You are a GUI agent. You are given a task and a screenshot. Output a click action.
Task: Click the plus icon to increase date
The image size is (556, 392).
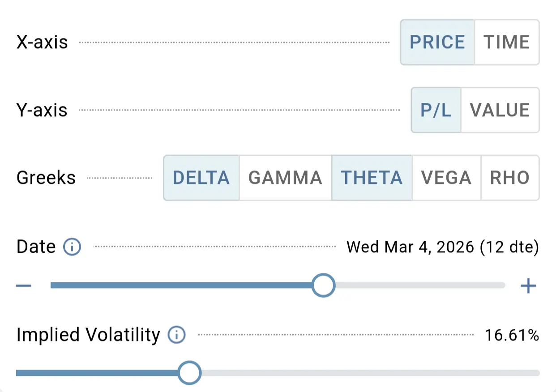click(x=528, y=285)
